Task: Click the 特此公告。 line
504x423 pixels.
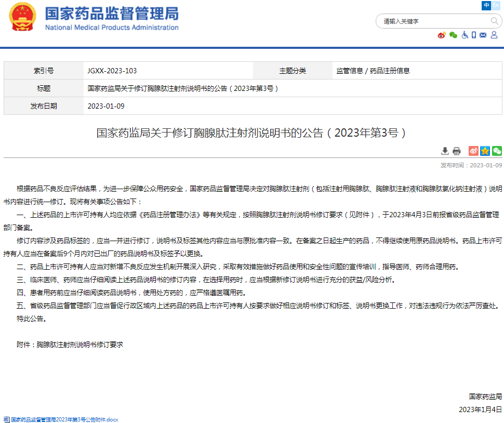Action: tap(32, 319)
